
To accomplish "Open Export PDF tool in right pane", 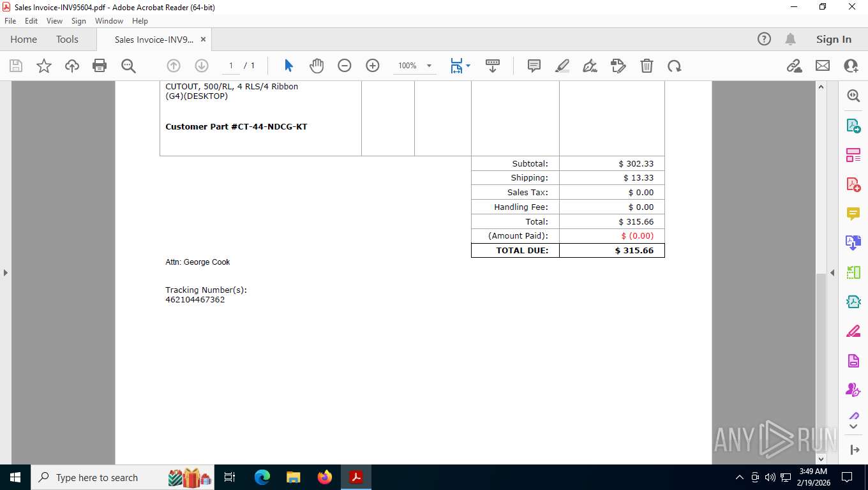I will point(853,126).
